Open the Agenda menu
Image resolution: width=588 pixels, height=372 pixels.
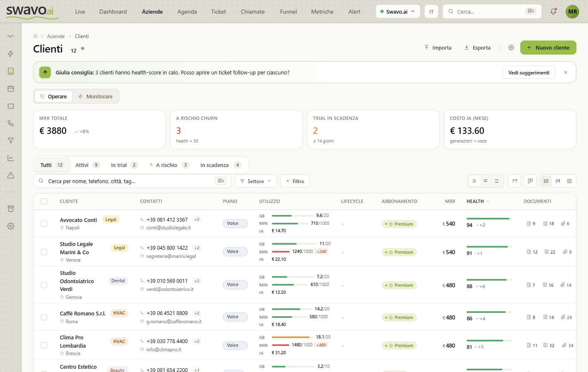point(187,12)
